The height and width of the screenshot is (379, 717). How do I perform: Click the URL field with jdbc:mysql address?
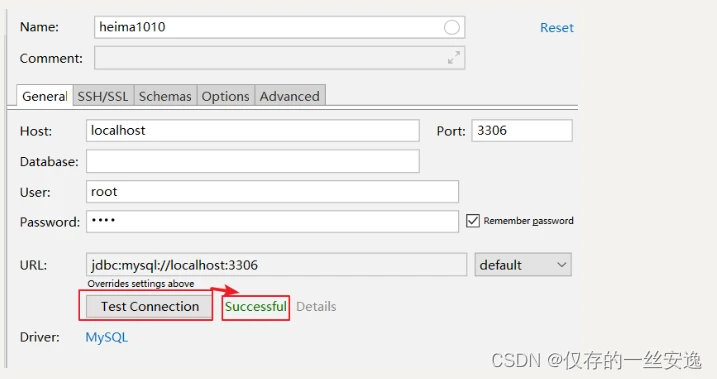coord(276,265)
